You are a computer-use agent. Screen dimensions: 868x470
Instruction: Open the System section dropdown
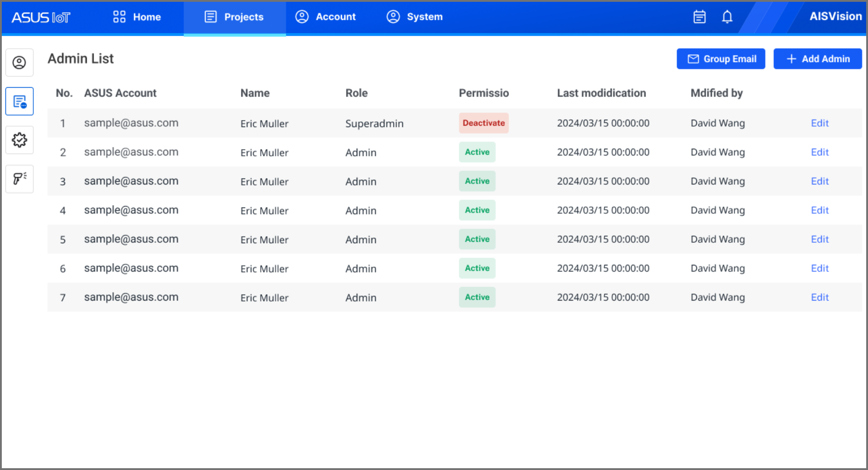(414, 17)
